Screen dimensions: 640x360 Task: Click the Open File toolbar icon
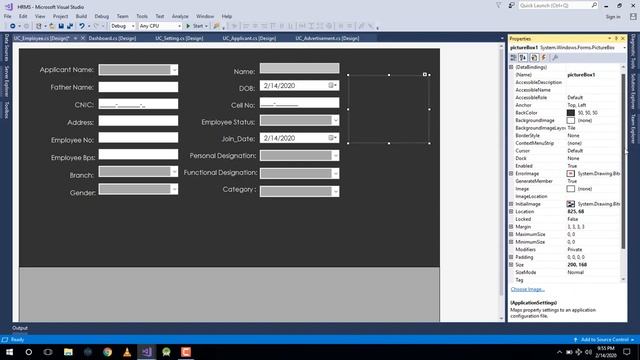click(52, 26)
